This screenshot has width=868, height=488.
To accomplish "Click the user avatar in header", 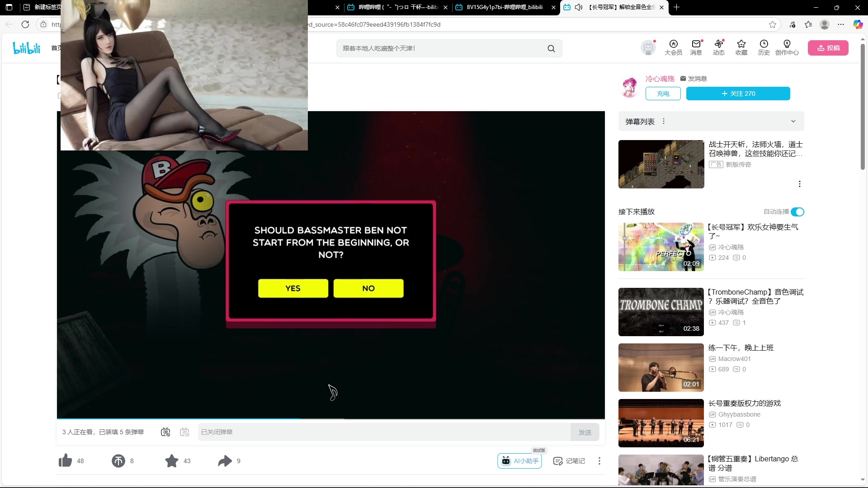I will point(648,47).
